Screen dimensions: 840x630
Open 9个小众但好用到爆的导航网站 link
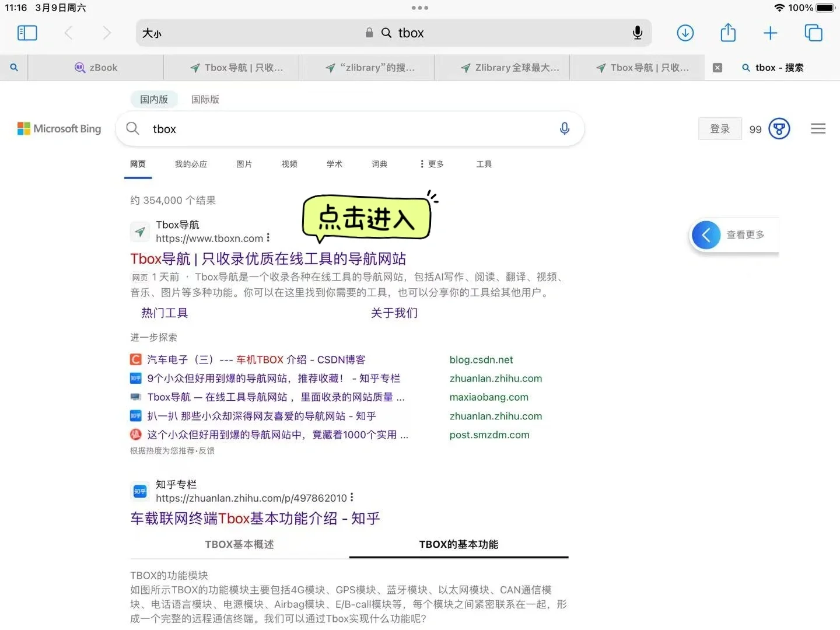coord(274,378)
